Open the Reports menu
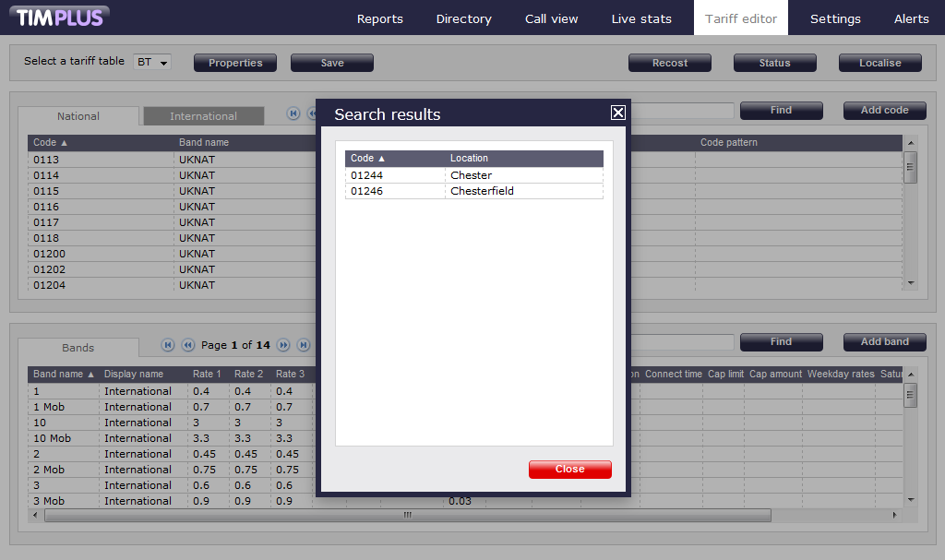 coord(379,18)
